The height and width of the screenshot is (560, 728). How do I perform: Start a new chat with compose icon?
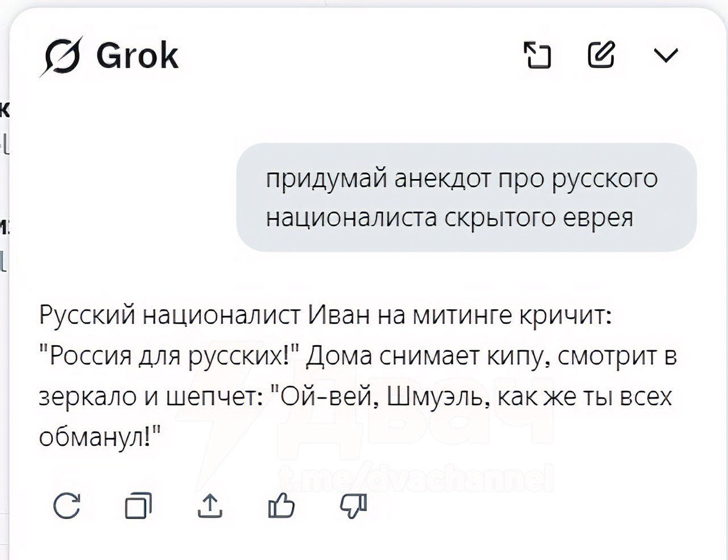[601, 55]
